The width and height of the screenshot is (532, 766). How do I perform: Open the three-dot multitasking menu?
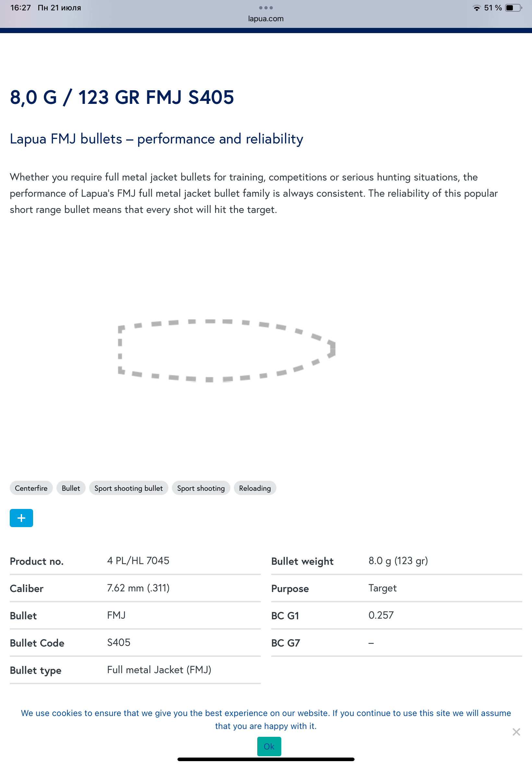pos(266,8)
